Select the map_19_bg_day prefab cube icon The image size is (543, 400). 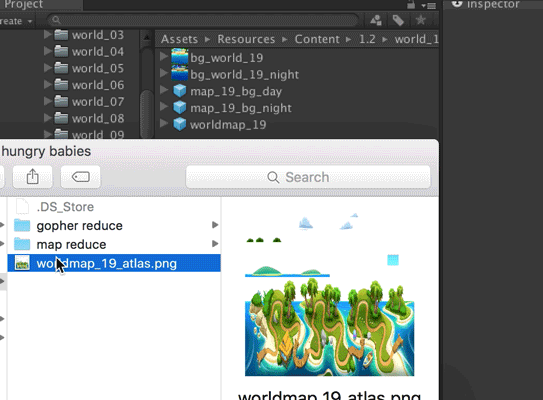point(180,90)
